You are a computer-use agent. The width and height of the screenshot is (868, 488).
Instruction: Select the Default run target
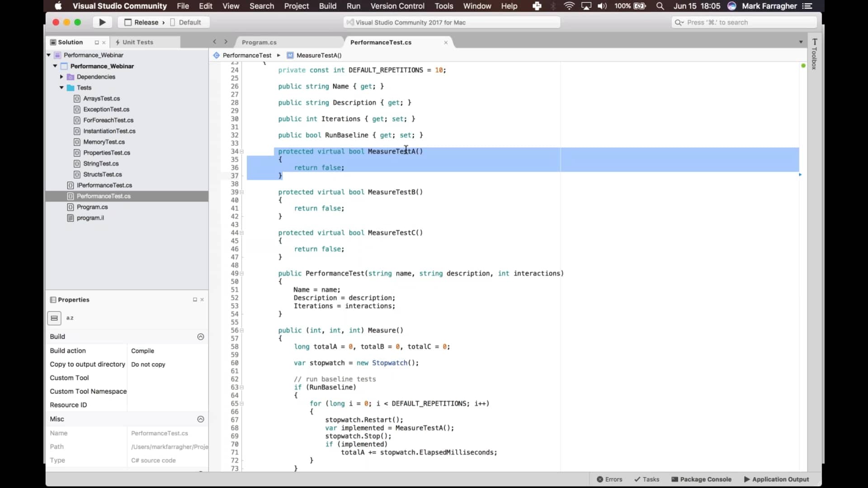(x=186, y=22)
